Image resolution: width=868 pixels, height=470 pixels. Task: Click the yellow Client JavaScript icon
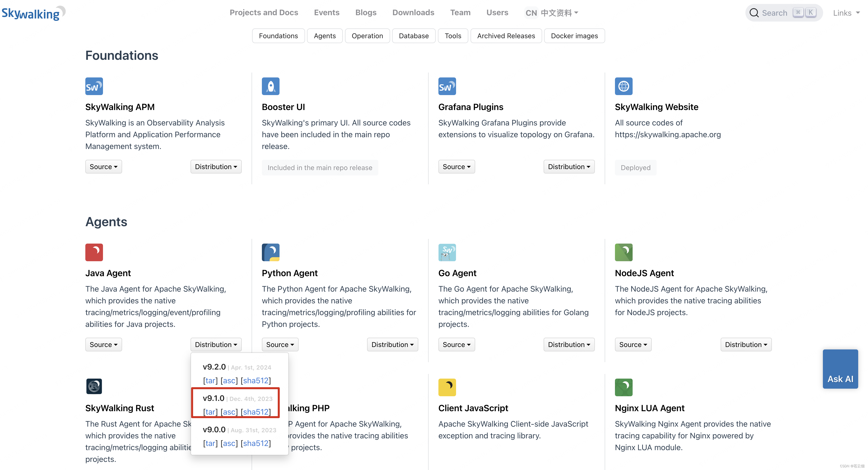click(x=447, y=387)
